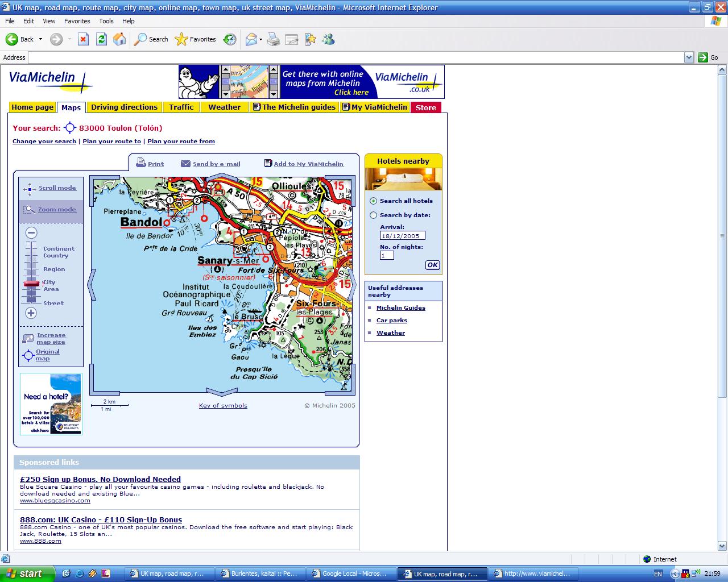Click the envelope icon beside Send by e-mail
The height and width of the screenshot is (582, 728).
click(185, 164)
